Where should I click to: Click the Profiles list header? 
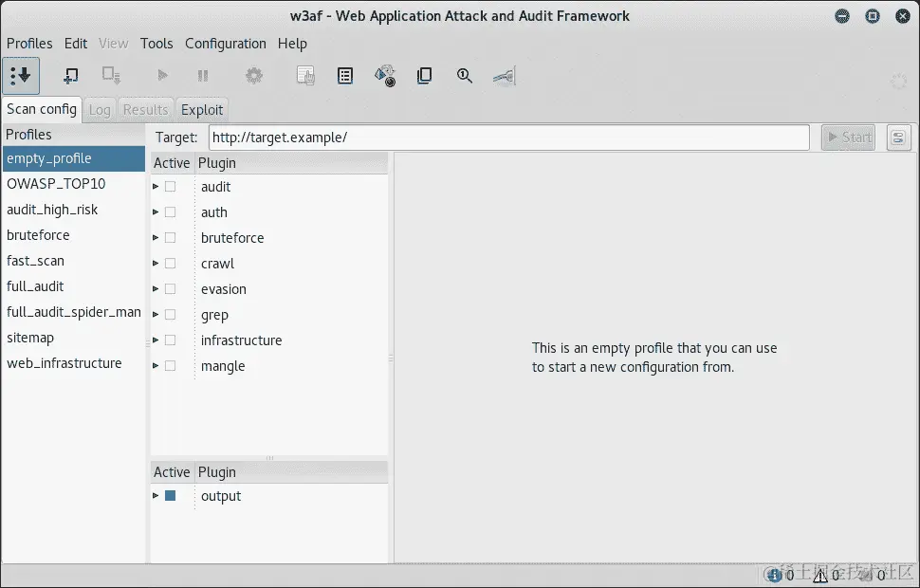click(x=74, y=135)
